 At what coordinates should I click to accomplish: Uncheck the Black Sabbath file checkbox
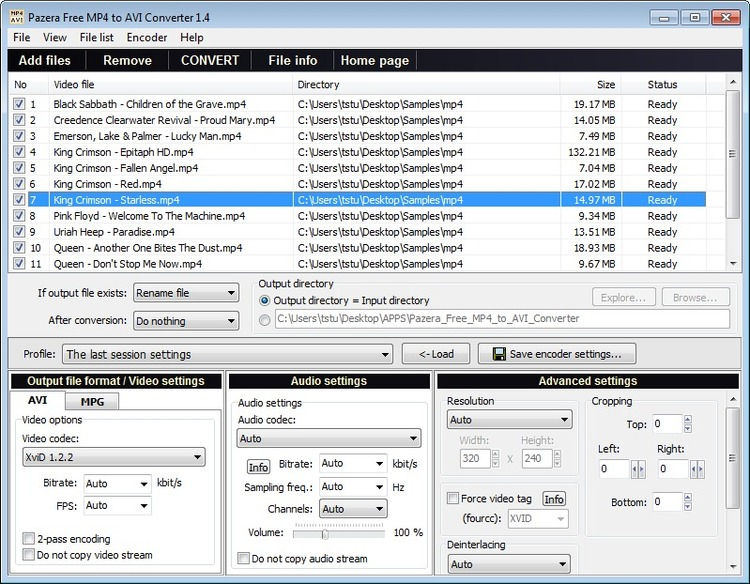click(x=19, y=104)
